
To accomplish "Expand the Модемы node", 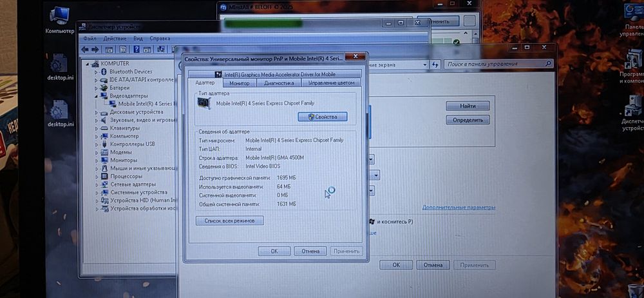I will [x=96, y=152].
